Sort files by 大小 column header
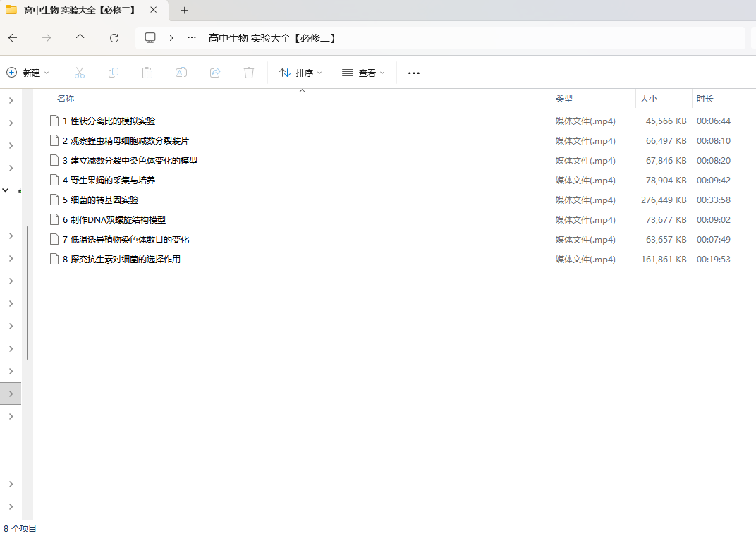756x536 pixels. pyautogui.click(x=648, y=99)
